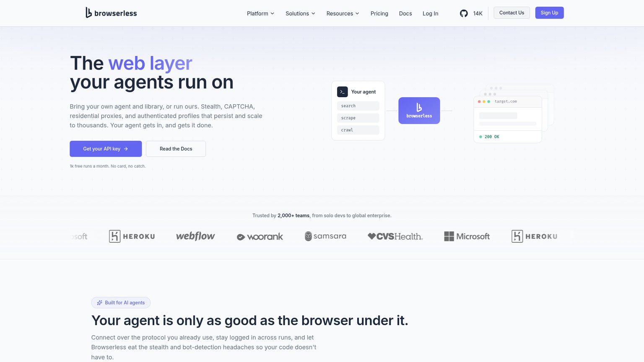Click Get your API key button
This screenshot has width=644, height=362.
(x=106, y=149)
